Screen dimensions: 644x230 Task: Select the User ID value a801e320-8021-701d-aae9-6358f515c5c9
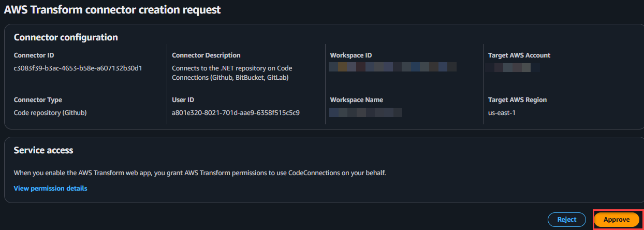click(236, 112)
